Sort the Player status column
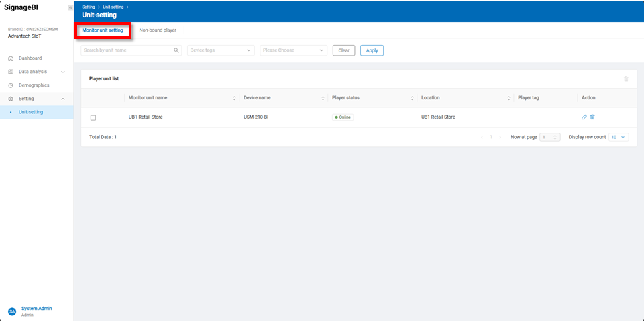 (x=411, y=98)
